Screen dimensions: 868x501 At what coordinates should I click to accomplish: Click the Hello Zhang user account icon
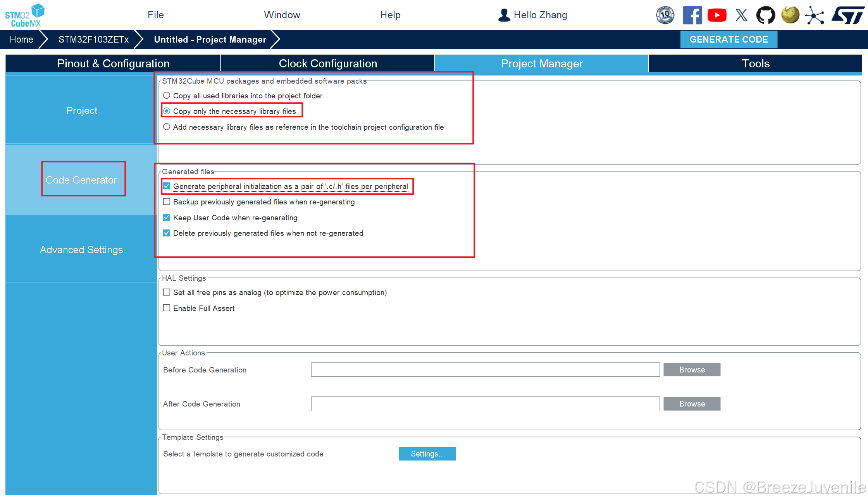coord(504,15)
